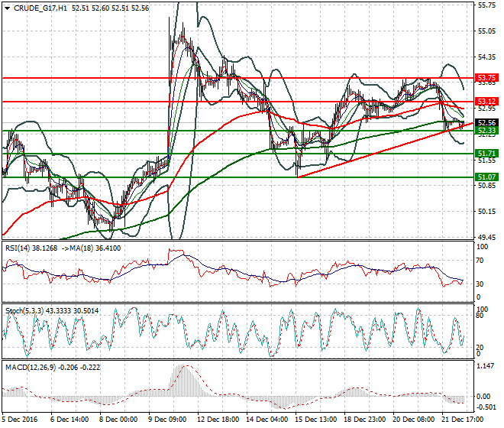
Task: Select the 53.12 red resistance price label
Action: click(x=486, y=102)
